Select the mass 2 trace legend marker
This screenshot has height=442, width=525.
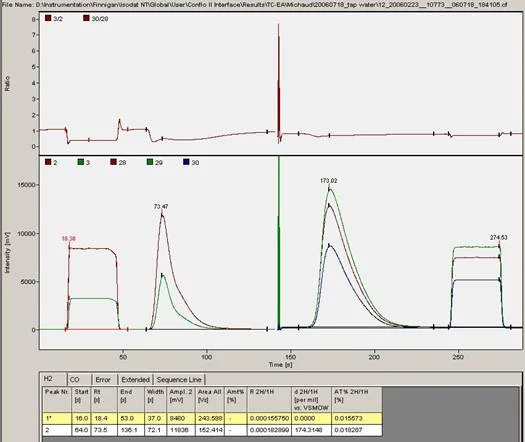tap(48, 162)
